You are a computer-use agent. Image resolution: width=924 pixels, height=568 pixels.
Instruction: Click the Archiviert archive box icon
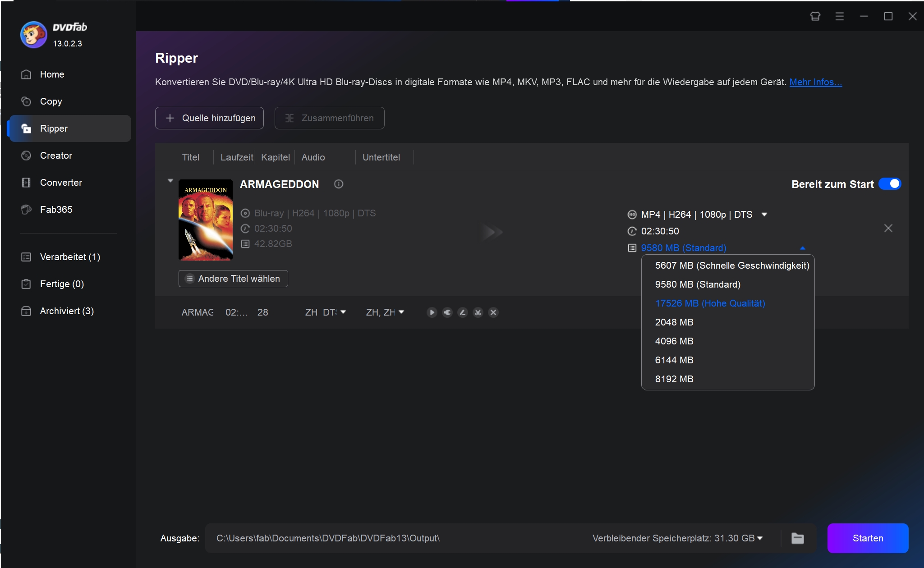pyautogui.click(x=26, y=311)
